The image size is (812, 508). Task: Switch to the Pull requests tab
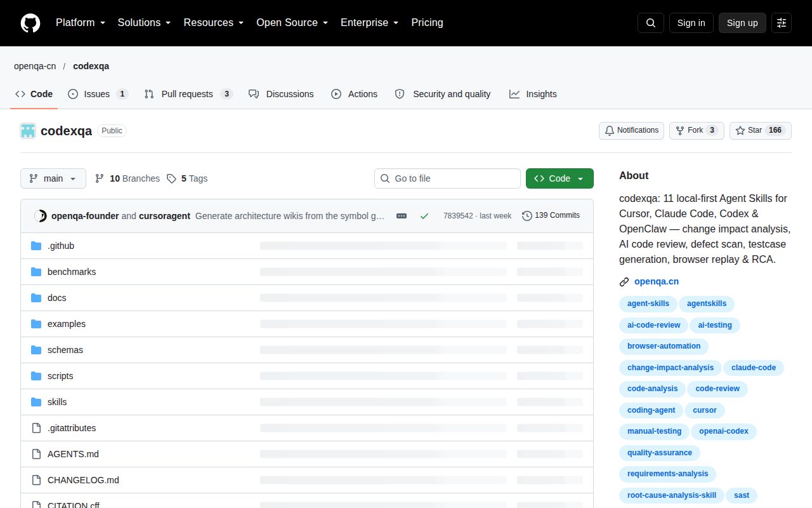[x=188, y=94]
